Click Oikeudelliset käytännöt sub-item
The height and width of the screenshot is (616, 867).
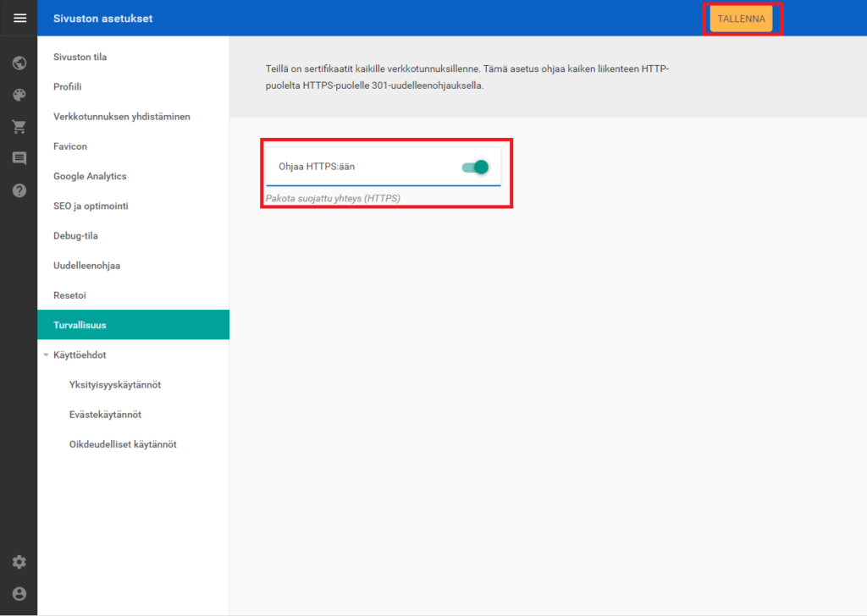coord(123,444)
